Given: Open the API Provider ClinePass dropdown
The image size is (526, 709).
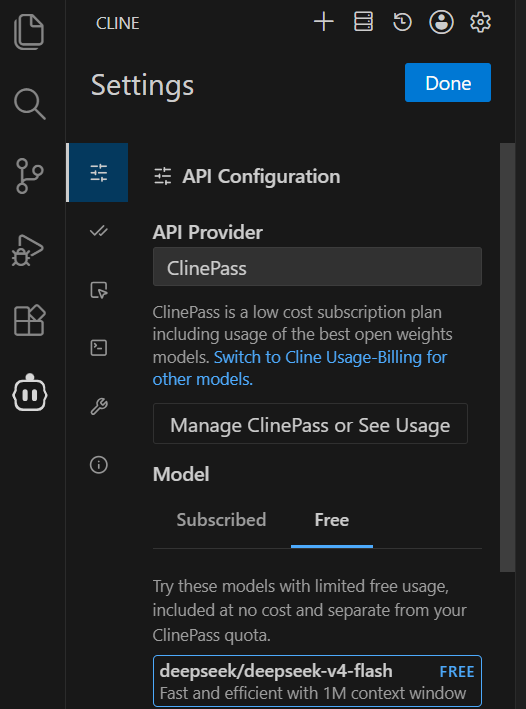Looking at the screenshot, I should pyautogui.click(x=317, y=267).
